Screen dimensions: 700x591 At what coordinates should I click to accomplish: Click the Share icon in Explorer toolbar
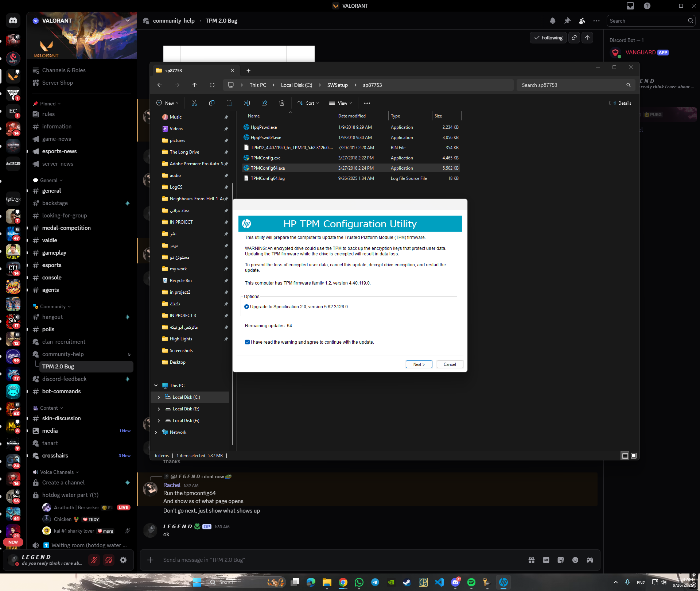click(264, 103)
